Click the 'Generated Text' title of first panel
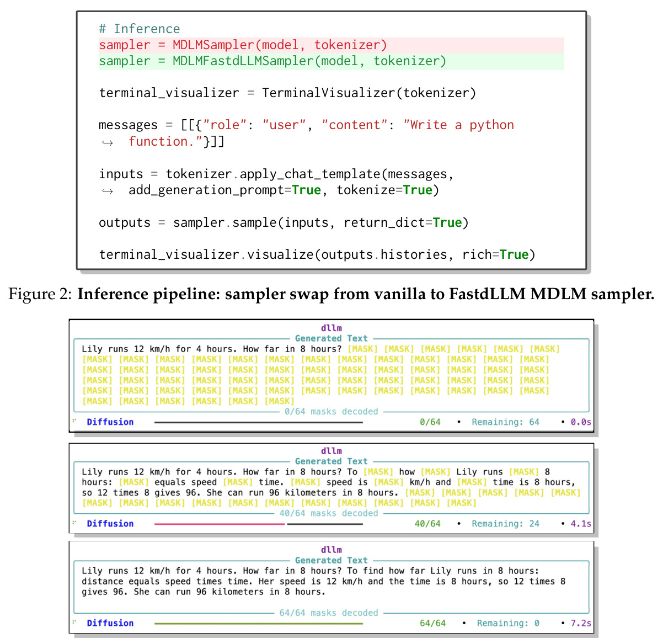663x644 pixels. [331, 338]
